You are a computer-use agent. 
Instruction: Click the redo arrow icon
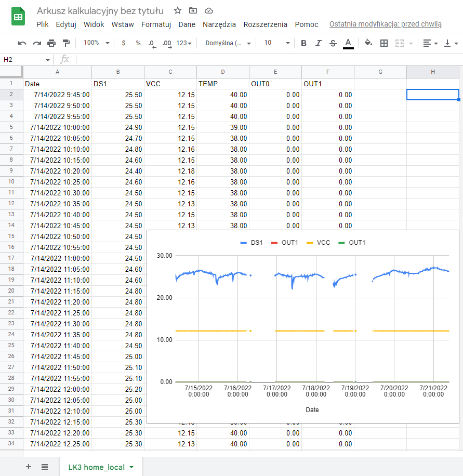click(x=37, y=43)
